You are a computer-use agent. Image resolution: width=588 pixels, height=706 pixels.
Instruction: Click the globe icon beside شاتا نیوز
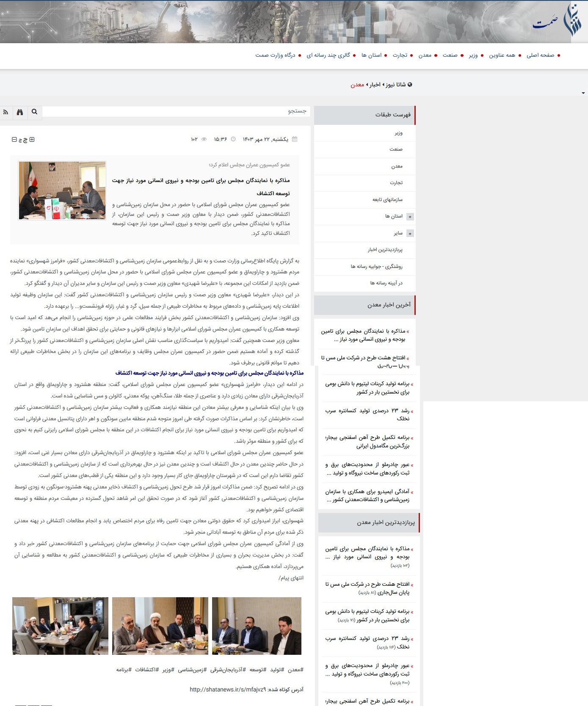(410, 85)
